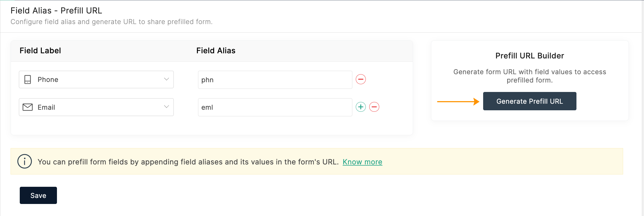Click the Field Alias column header

click(216, 51)
